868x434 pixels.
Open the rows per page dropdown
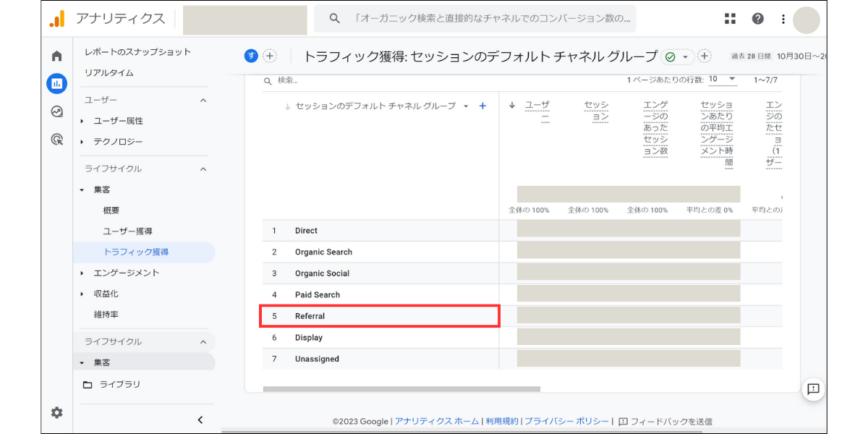(722, 80)
